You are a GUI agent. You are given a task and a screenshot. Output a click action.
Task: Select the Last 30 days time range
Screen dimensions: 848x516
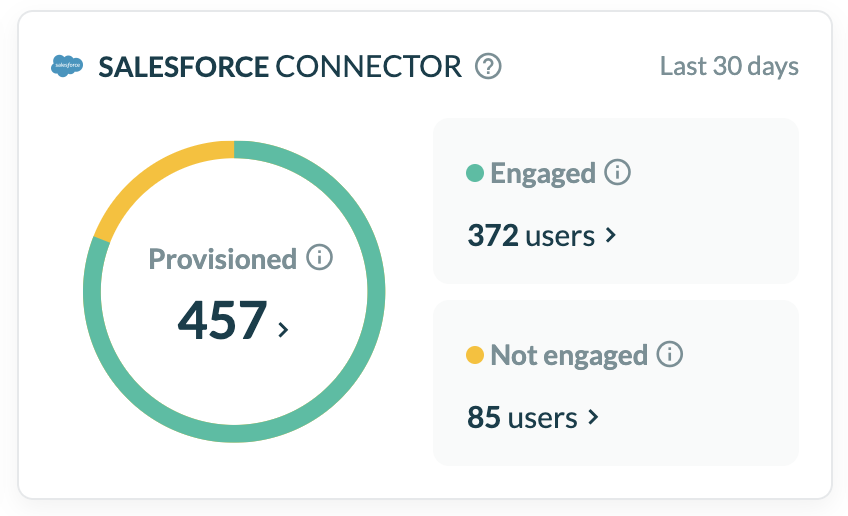tap(729, 67)
